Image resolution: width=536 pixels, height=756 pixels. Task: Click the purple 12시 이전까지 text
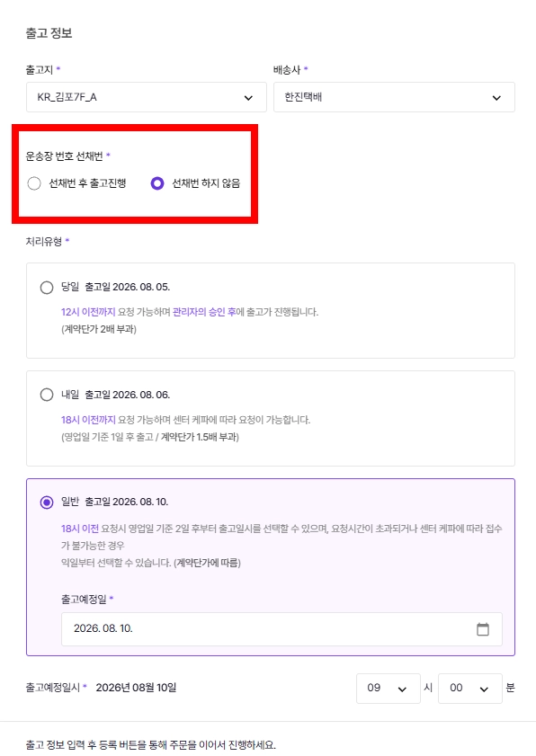point(88,312)
